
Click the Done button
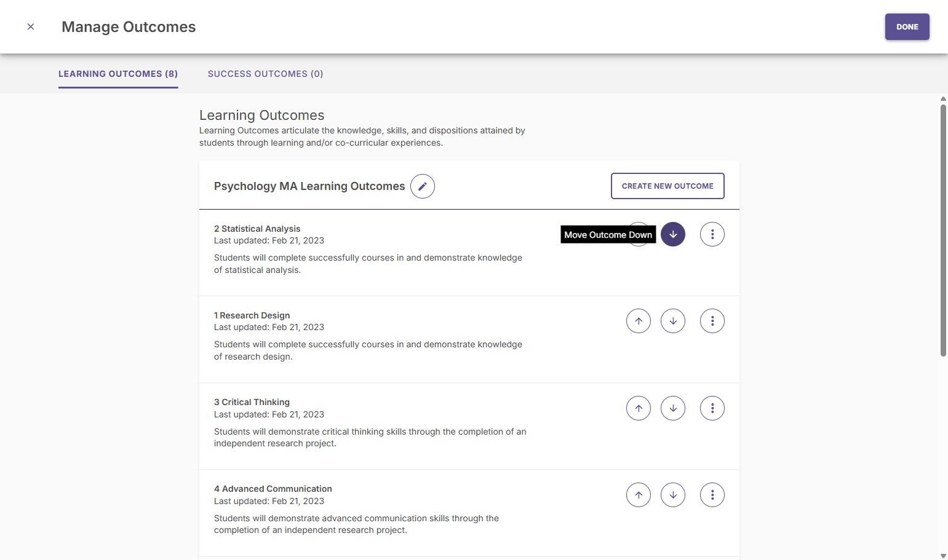coord(907,27)
